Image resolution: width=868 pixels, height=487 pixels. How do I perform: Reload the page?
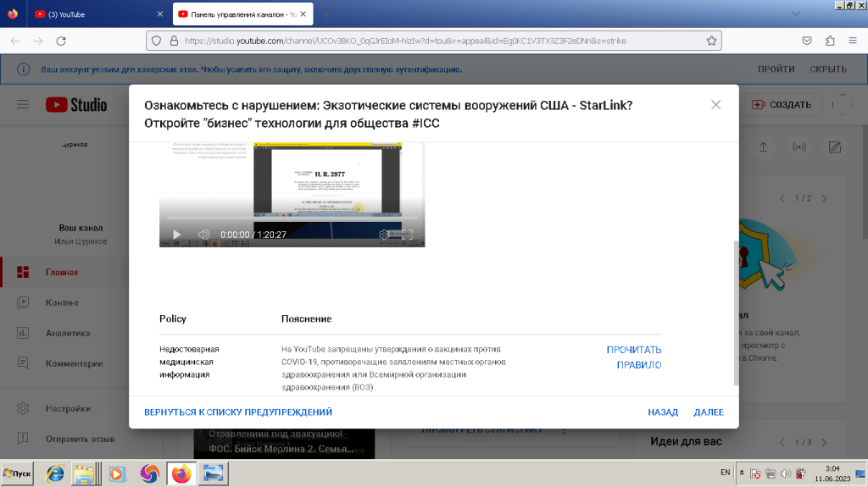[61, 41]
